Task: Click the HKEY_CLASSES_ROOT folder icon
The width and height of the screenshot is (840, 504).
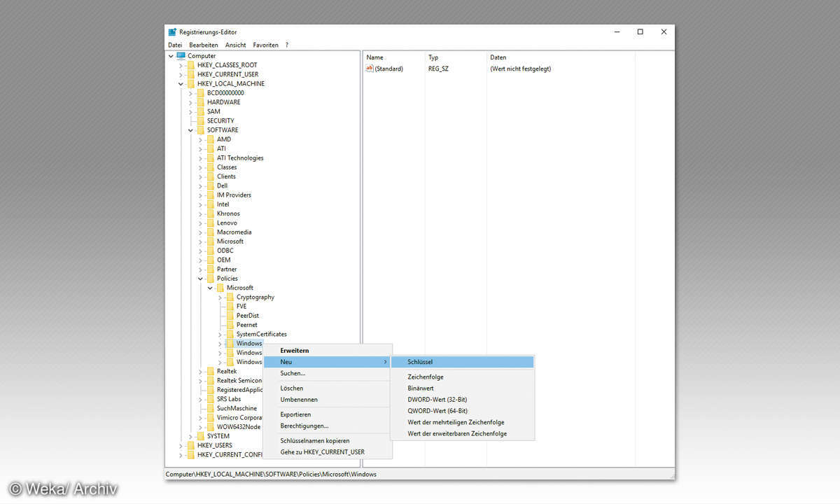Action: tap(190, 65)
